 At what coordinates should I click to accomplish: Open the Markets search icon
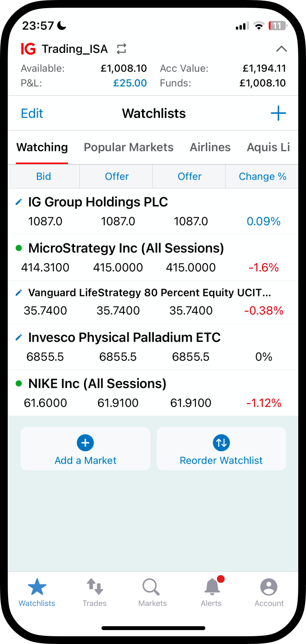tap(151, 587)
